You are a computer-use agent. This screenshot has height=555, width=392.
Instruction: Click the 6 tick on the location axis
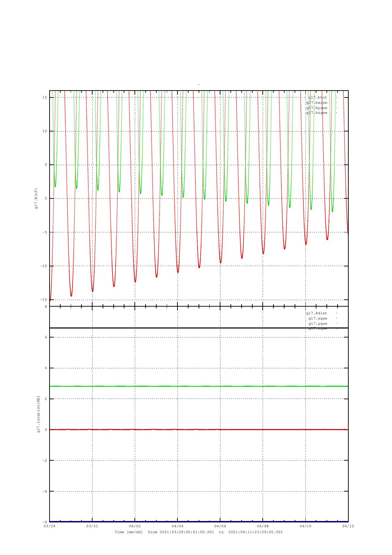click(46, 337)
